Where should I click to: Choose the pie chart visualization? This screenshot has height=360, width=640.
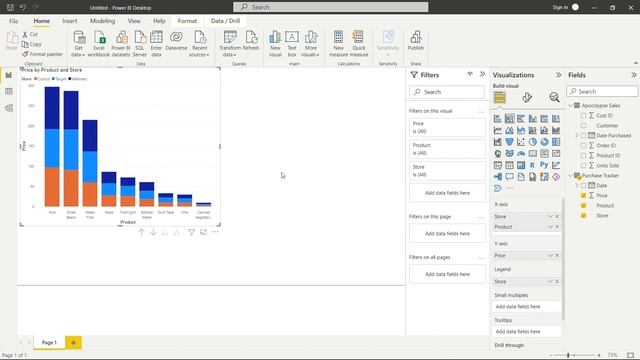click(x=533, y=142)
